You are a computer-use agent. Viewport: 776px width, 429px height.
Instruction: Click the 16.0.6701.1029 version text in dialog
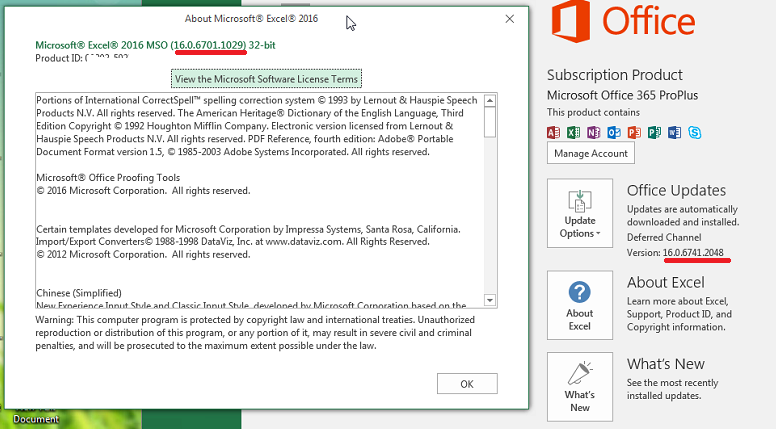point(210,45)
